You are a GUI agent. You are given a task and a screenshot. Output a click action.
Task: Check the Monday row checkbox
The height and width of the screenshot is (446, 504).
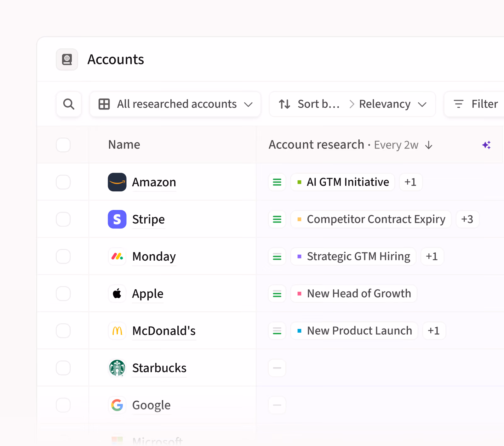[63, 256]
